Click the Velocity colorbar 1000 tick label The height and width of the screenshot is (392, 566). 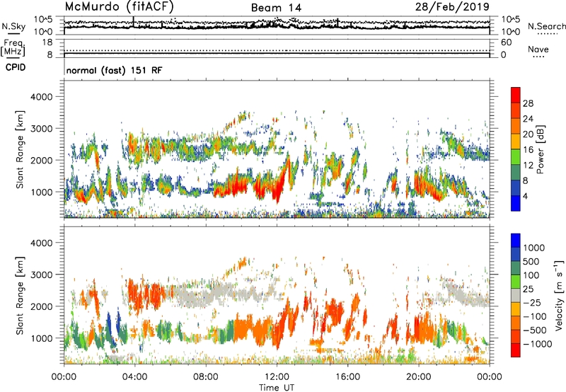tap(534, 248)
